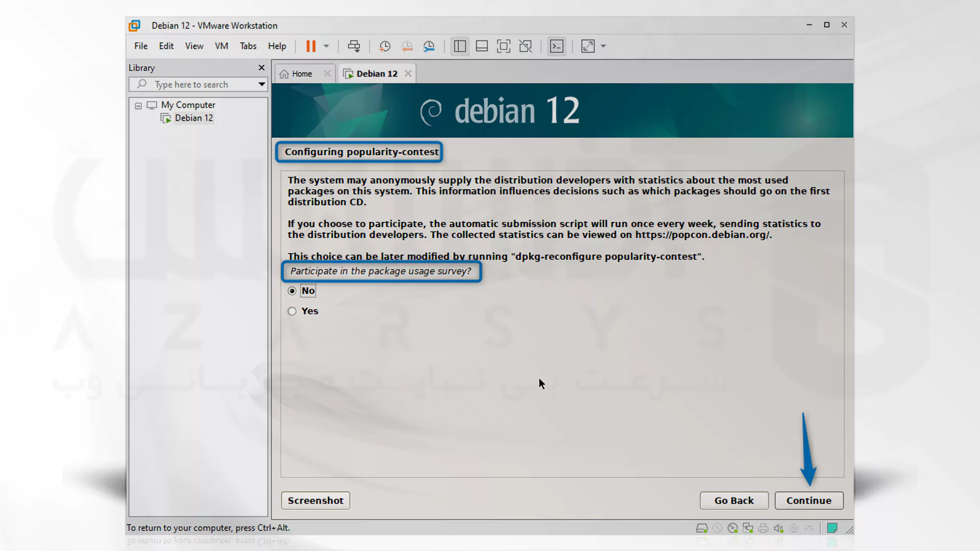Expand the My Computer tree item
980x551 pixels.
tap(137, 104)
